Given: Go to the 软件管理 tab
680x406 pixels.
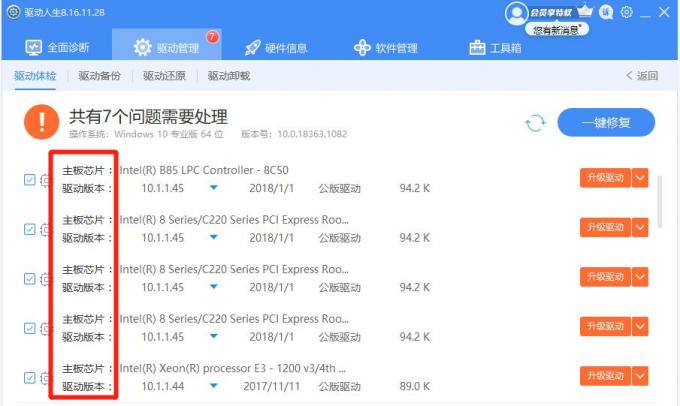Looking at the screenshot, I should coord(386,48).
